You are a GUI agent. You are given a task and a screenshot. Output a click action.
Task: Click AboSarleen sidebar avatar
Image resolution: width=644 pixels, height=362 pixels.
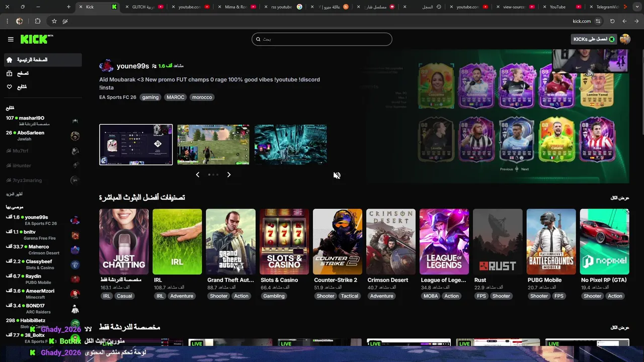point(75,136)
